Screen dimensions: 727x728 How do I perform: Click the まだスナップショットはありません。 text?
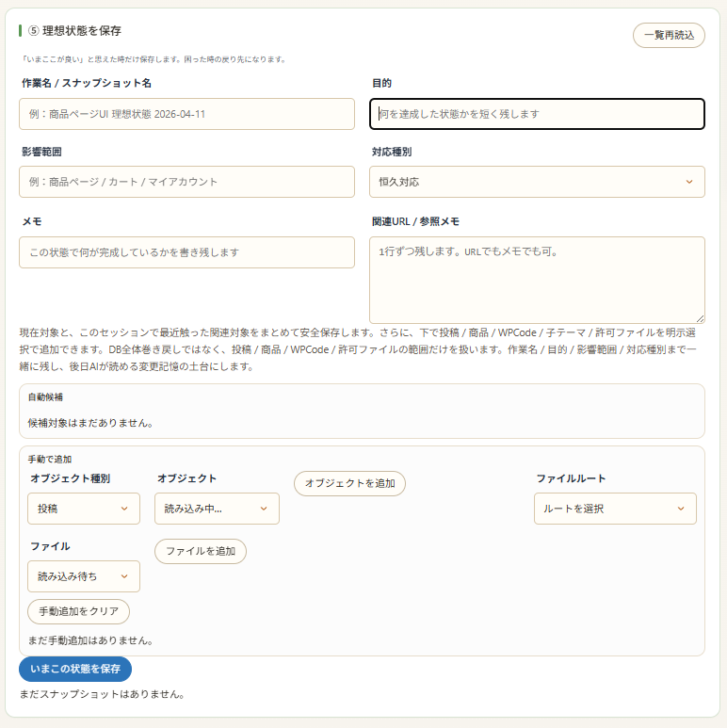point(103,694)
